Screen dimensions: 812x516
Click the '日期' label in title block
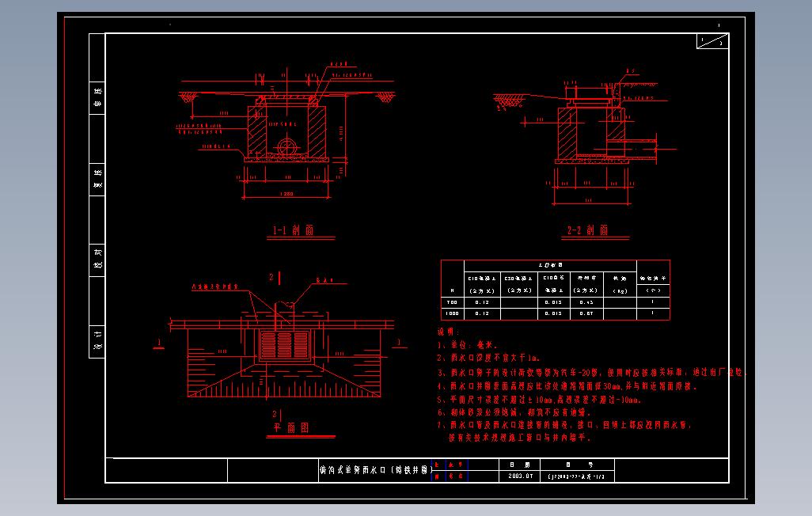point(520,465)
